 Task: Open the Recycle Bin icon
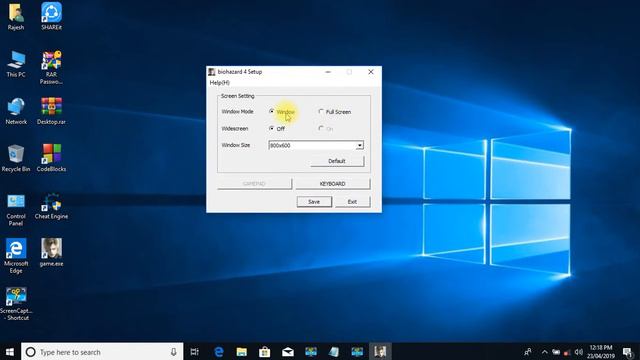tap(16, 158)
